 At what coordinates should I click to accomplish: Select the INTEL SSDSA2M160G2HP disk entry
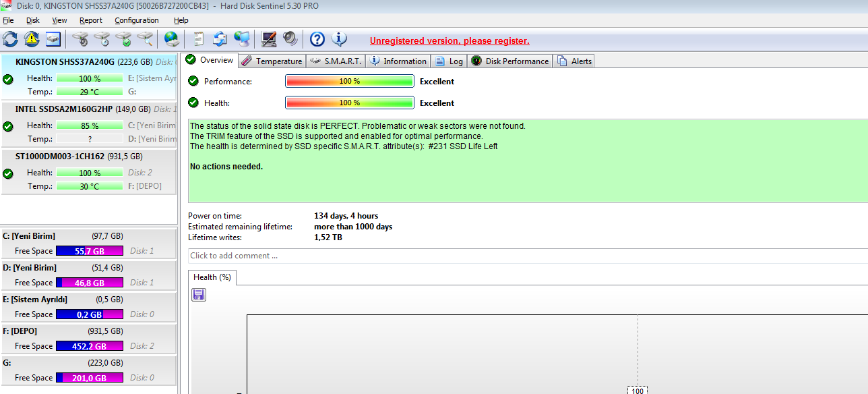pyautogui.click(x=88, y=124)
